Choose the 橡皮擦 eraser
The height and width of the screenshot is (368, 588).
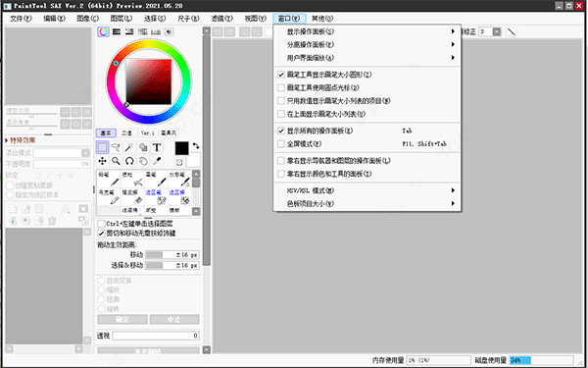(x=132, y=197)
